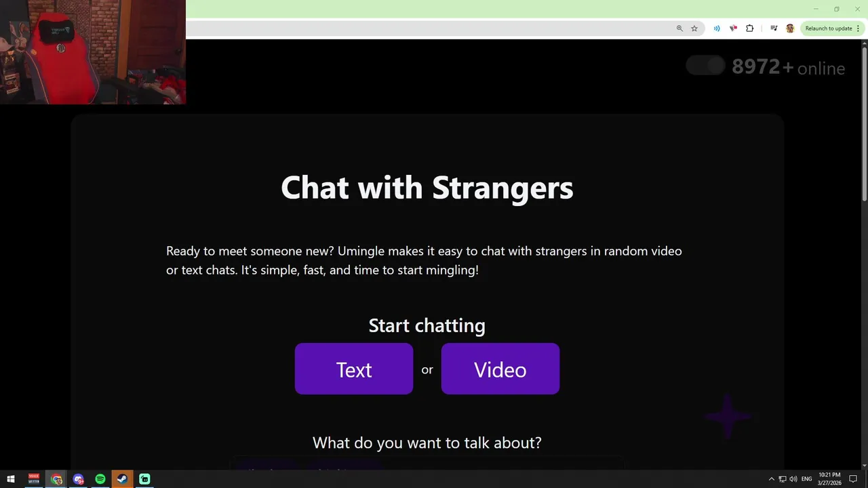Image resolution: width=868 pixels, height=488 pixels.
Task: Show hidden system tray icons
Action: tap(771, 479)
